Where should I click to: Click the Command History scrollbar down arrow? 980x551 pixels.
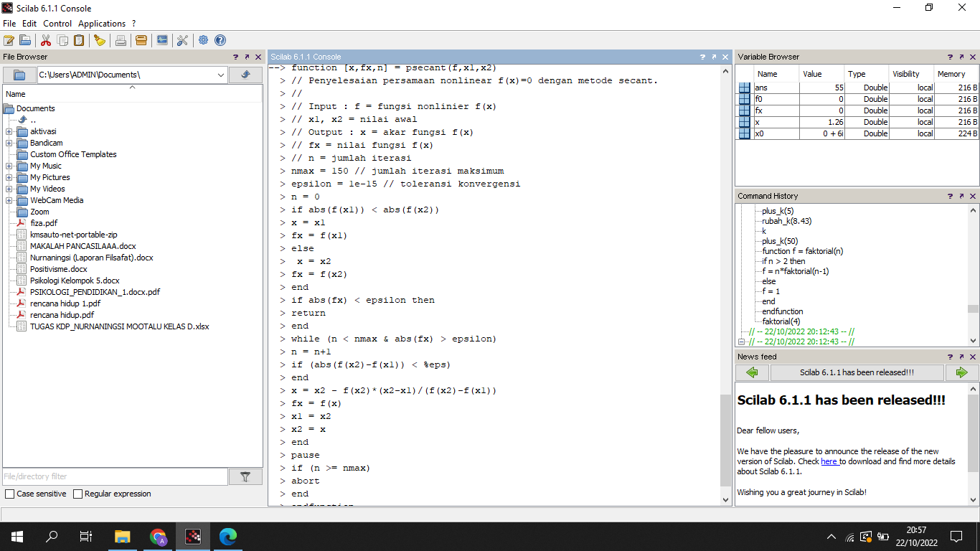click(x=973, y=341)
